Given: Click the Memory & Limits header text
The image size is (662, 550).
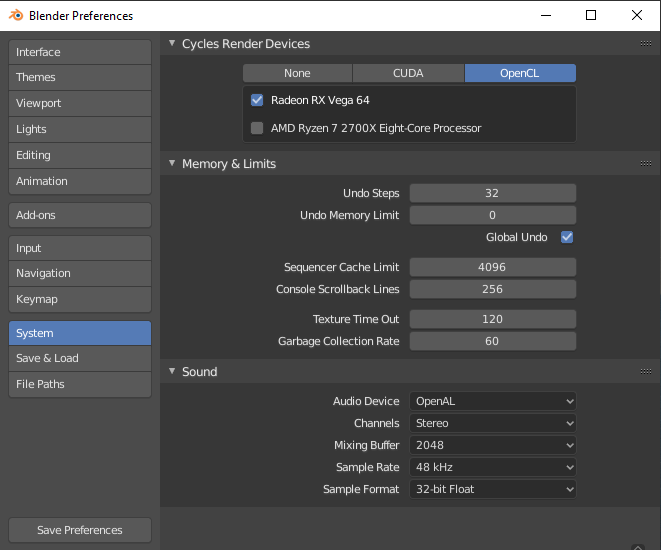Looking at the screenshot, I should (x=229, y=164).
